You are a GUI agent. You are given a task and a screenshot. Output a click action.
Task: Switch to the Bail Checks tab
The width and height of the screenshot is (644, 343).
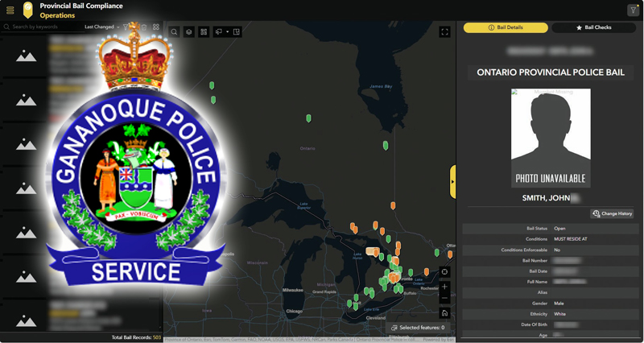click(x=593, y=27)
